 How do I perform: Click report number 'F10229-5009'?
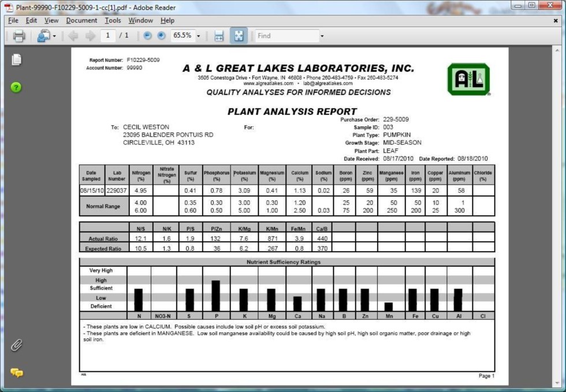143,60
